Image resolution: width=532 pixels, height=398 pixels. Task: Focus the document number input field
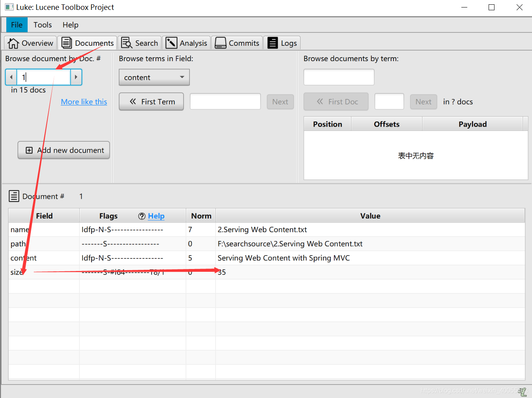(43, 77)
